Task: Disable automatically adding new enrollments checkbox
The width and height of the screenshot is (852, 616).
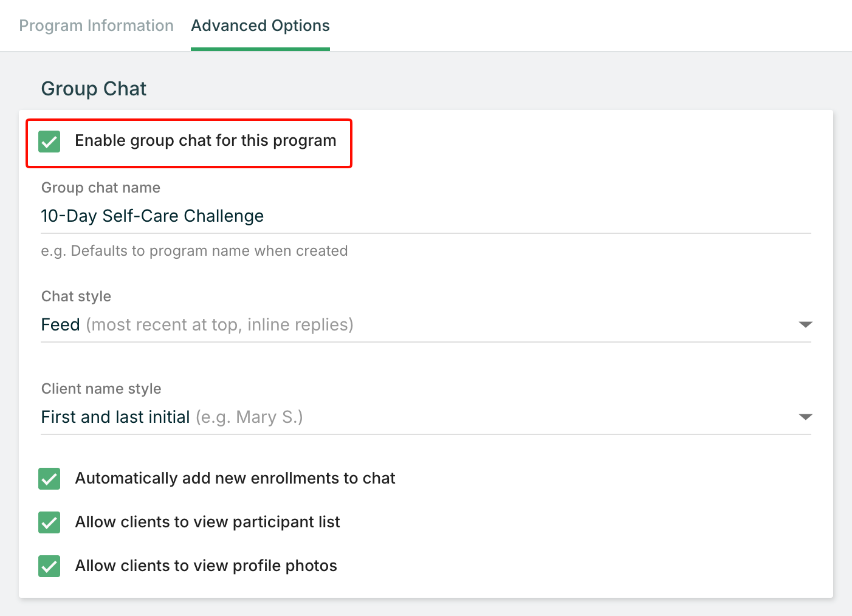Action: point(49,479)
